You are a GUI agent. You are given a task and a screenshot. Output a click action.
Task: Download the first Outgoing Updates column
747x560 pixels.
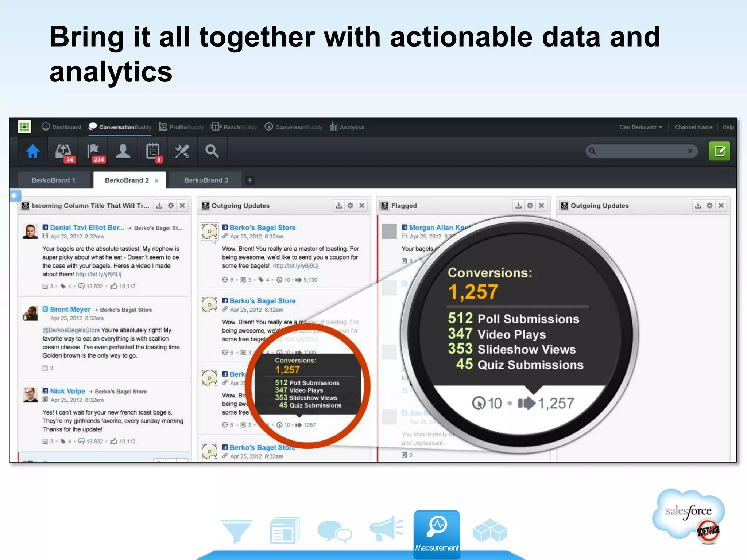point(339,206)
